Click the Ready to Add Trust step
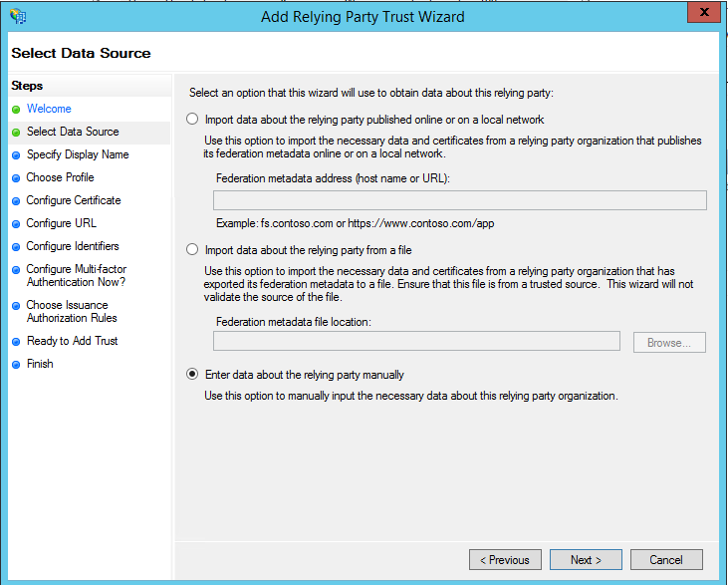This screenshot has height=585, width=728. (x=72, y=341)
